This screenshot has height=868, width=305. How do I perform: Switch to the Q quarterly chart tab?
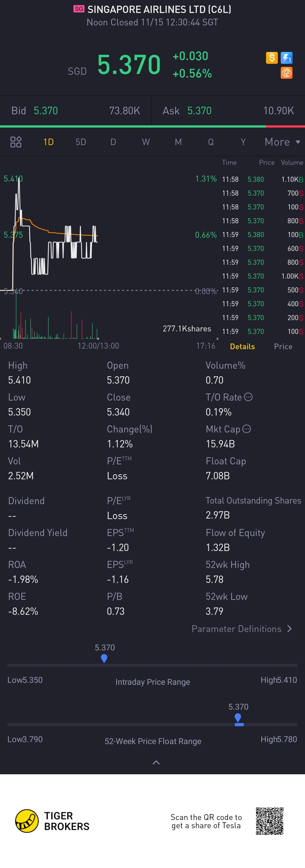coord(211,142)
